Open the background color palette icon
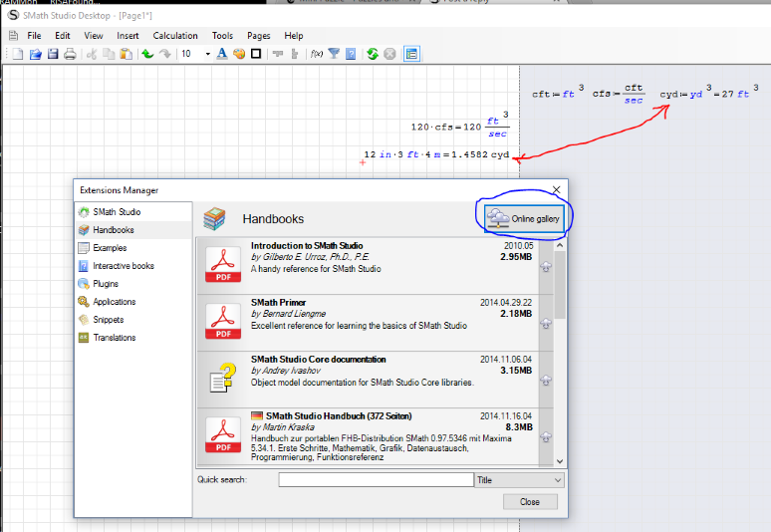The height and width of the screenshot is (532, 771). [x=239, y=54]
